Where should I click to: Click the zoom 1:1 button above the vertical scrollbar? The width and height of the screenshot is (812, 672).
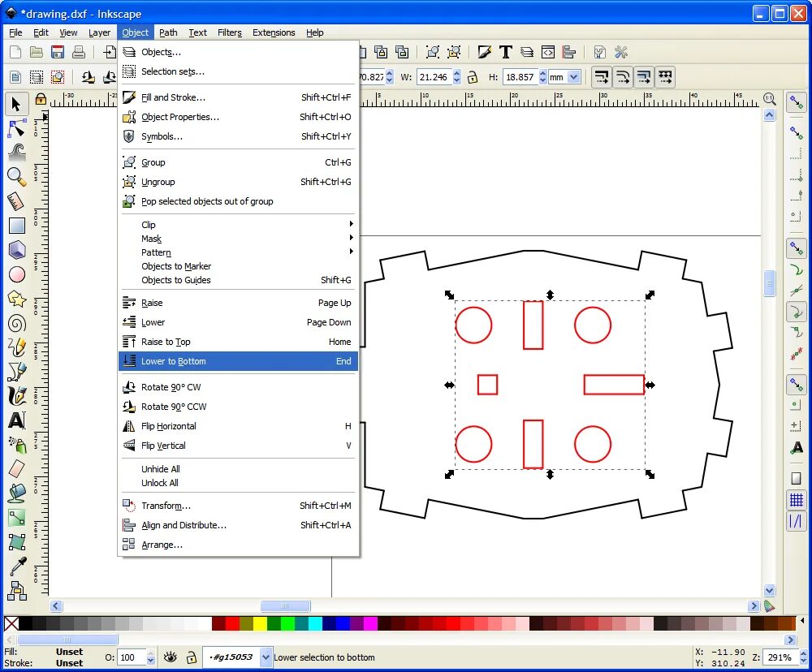coord(770,98)
